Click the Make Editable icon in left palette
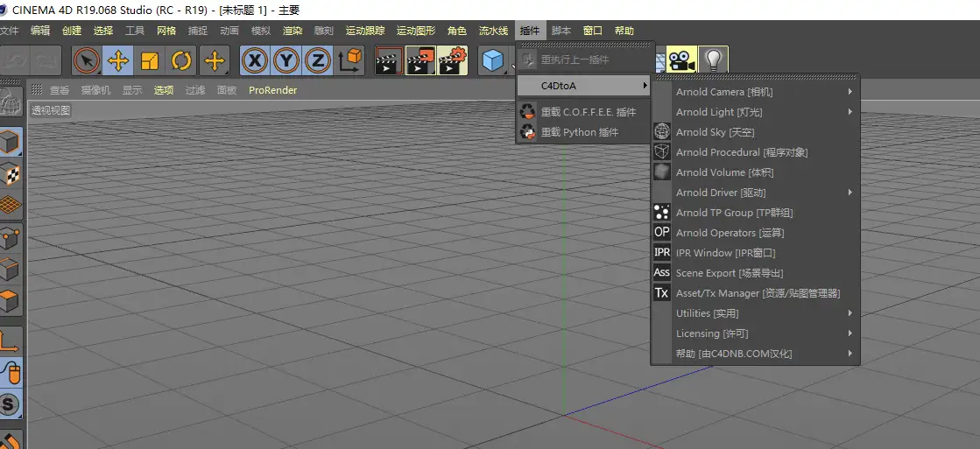 tap(11, 100)
